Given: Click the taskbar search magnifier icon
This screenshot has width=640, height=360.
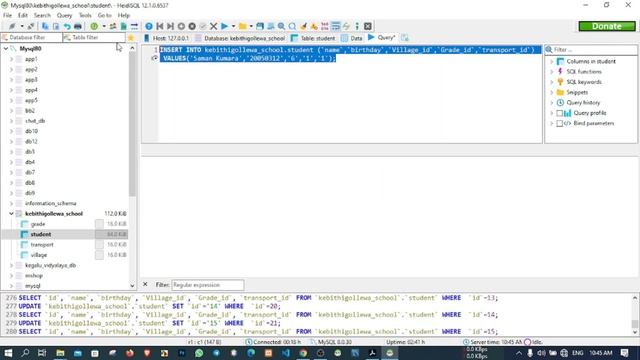Looking at the screenshot, I should [x=25, y=353].
